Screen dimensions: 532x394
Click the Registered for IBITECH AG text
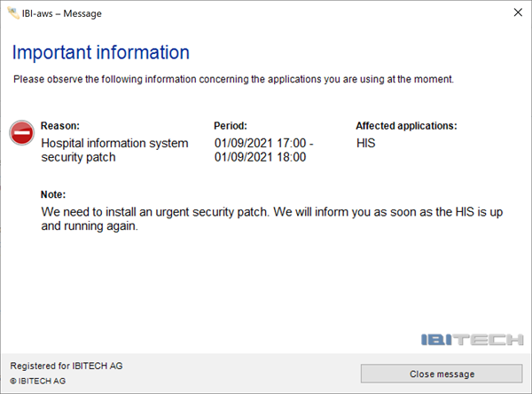pos(66,366)
